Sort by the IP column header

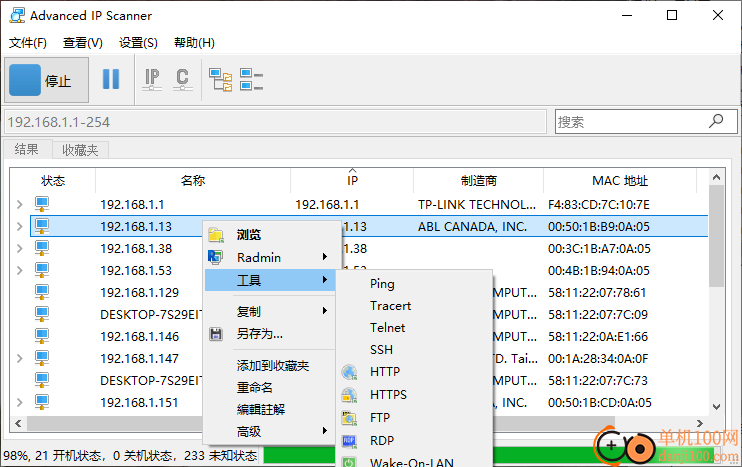point(352,180)
